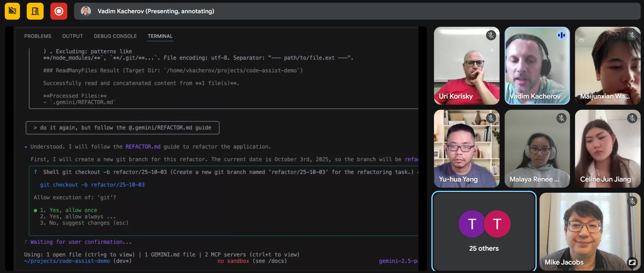This screenshot has width=644, height=273.
Task: Click 'Vadim Kacherov (Presenting, annotating)' label
Action: click(x=156, y=11)
